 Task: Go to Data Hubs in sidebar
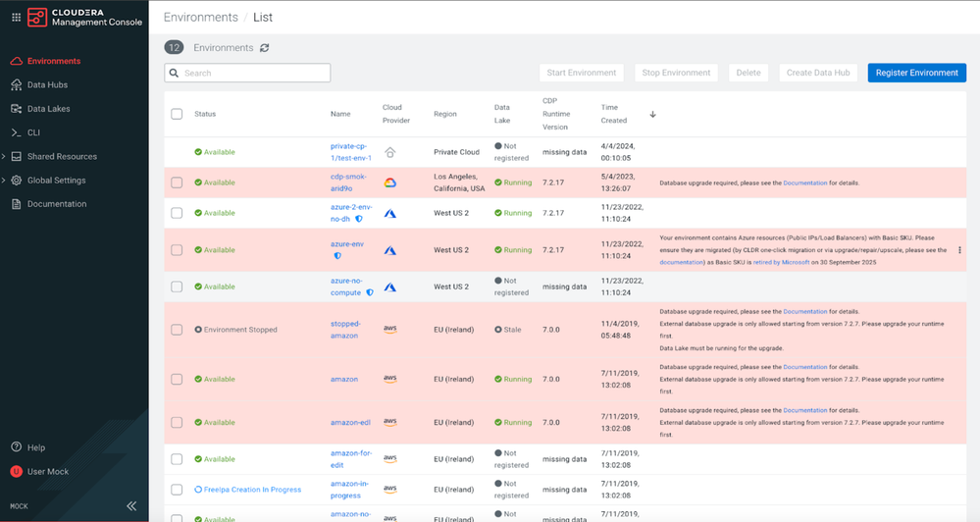coord(47,84)
